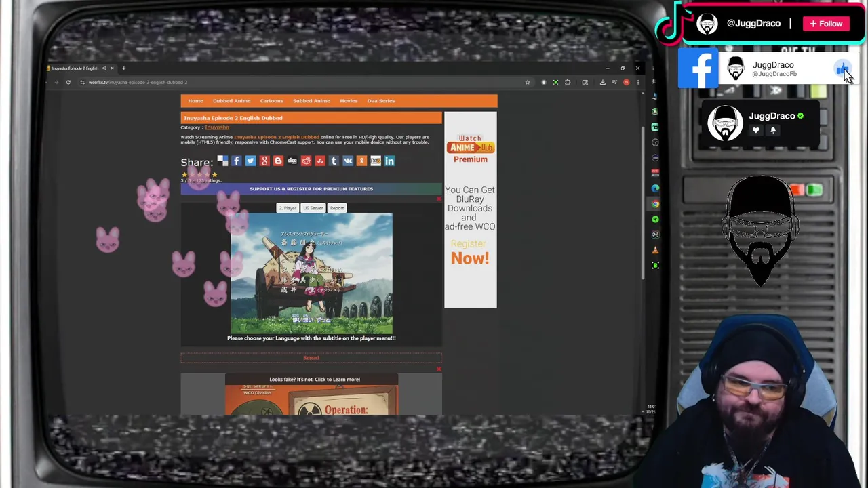
Task: Click the Inuyasha video player
Action: click(311, 274)
